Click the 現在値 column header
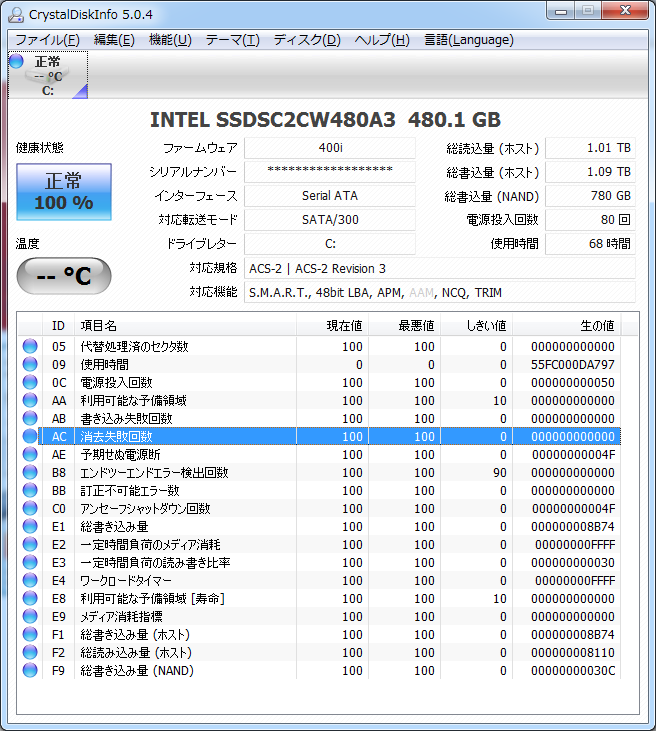The width and height of the screenshot is (656, 731). point(332,325)
